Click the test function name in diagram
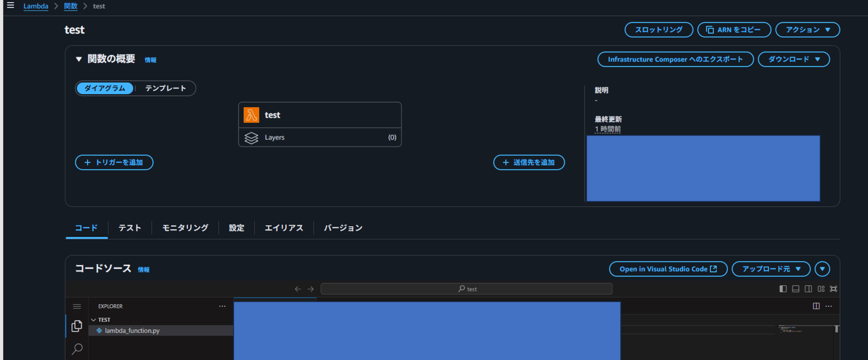The width and height of the screenshot is (868, 360). (x=272, y=115)
